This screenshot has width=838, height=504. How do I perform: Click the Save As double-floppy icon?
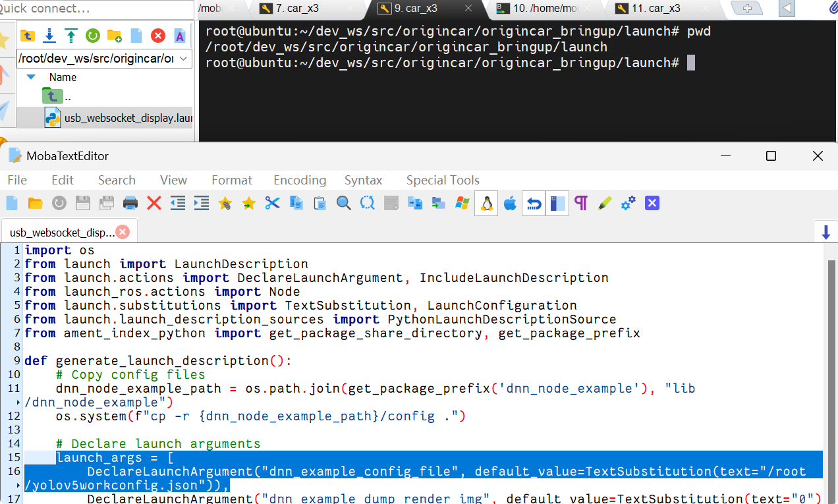(x=107, y=203)
